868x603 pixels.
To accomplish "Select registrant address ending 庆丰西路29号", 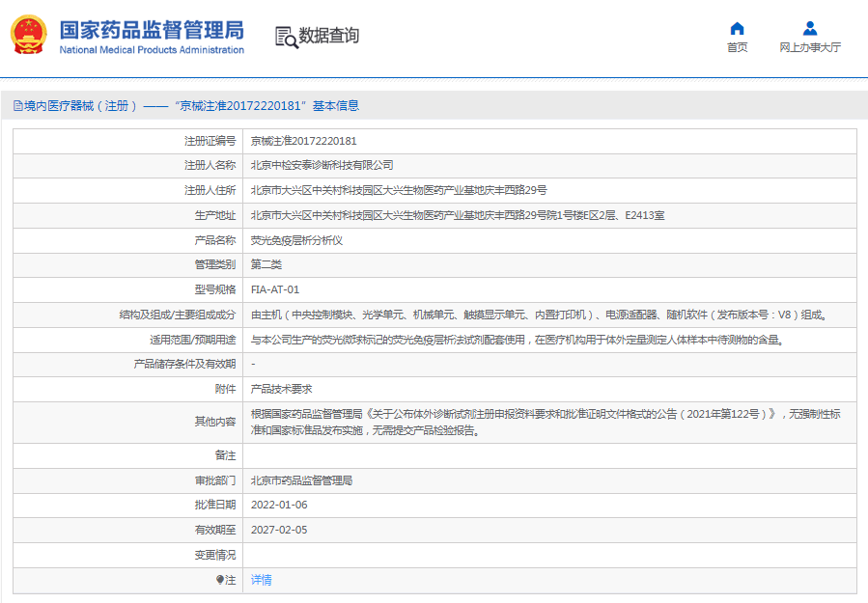I will 399,190.
